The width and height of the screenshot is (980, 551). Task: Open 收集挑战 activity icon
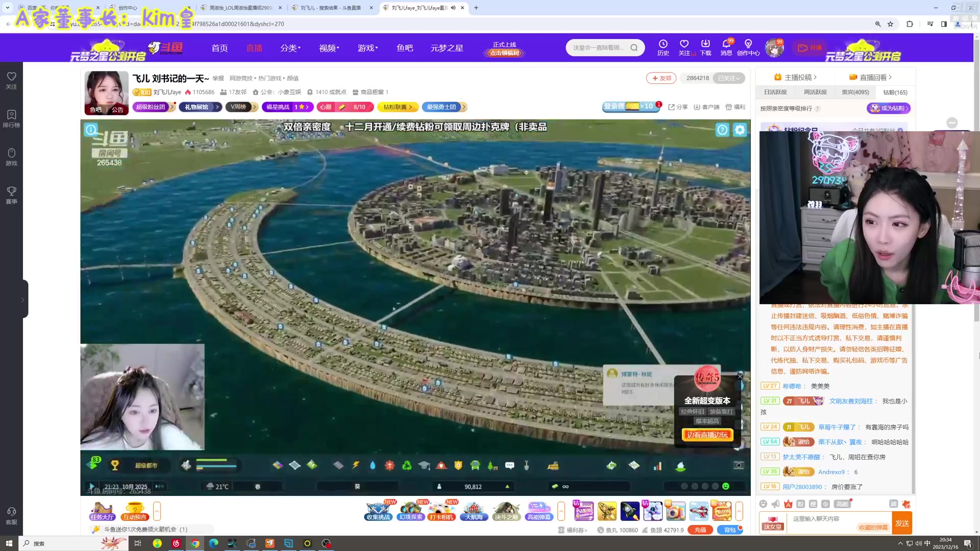(378, 511)
